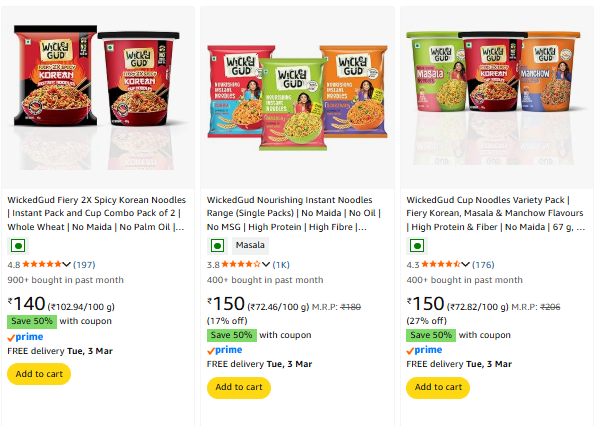Image resolution: width=595 pixels, height=426 pixels.
Task: Click the vegetarian mark on Cup Noodles Variety Pack
Action: tap(417, 246)
